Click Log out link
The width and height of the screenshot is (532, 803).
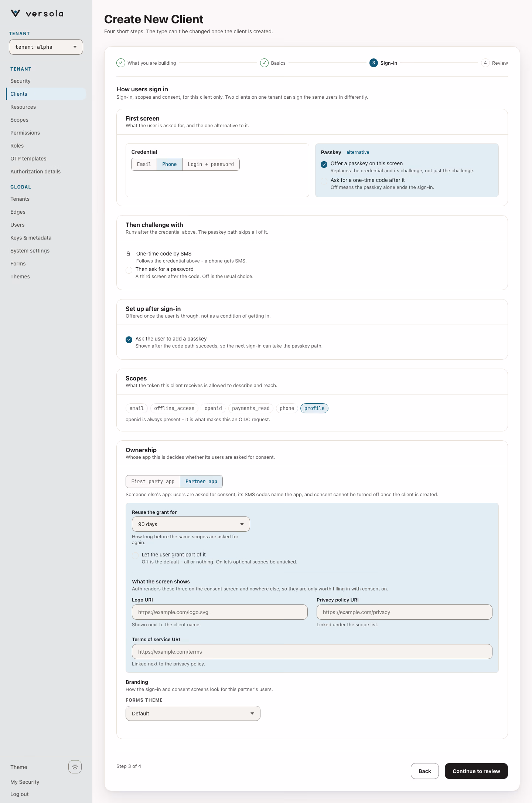click(x=20, y=794)
